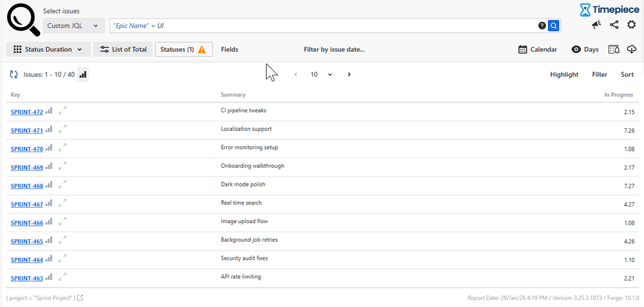This screenshot has height=307, width=644.
Task: Open the Custom JQL dropdown
Action: (x=73, y=26)
